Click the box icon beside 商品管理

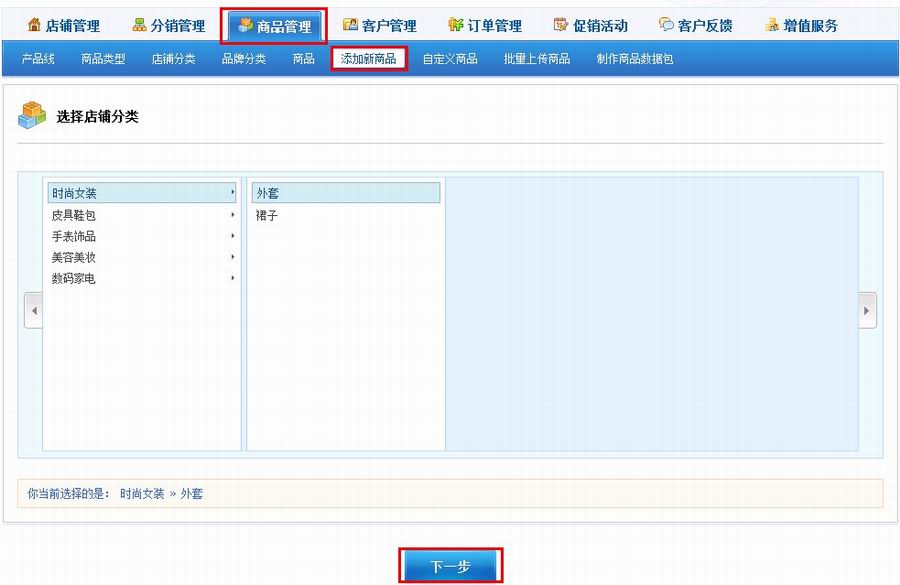(x=246, y=25)
